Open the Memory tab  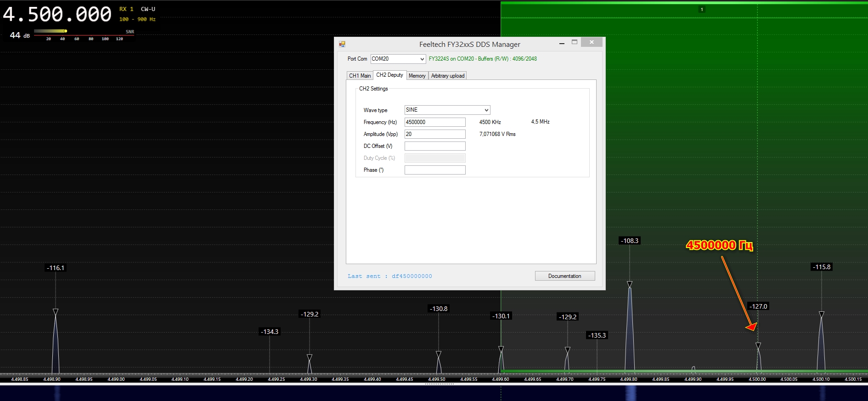pos(417,76)
